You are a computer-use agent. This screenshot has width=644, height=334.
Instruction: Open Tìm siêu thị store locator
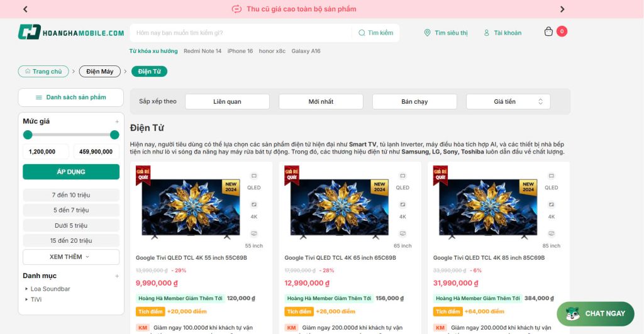pos(446,33)
